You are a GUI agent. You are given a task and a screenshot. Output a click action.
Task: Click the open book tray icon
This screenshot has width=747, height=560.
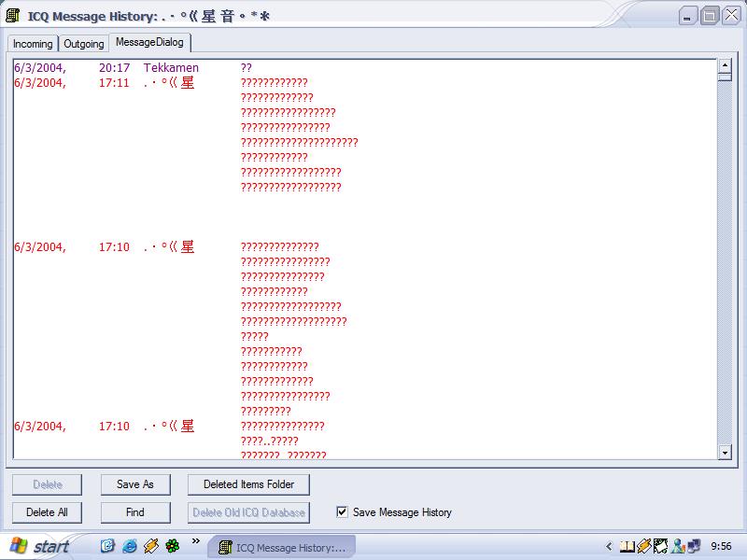pyautogui.click(x=627, y=546)
